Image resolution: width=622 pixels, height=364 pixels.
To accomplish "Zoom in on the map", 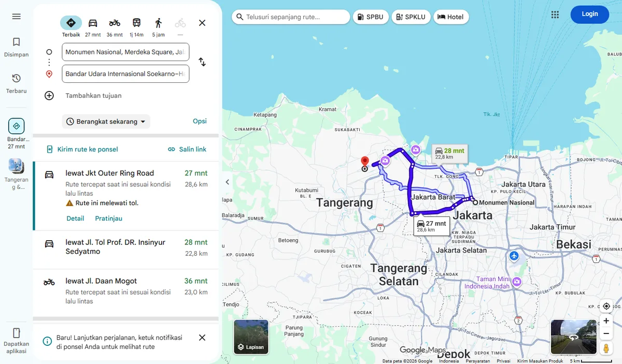I will click(606, 321).
